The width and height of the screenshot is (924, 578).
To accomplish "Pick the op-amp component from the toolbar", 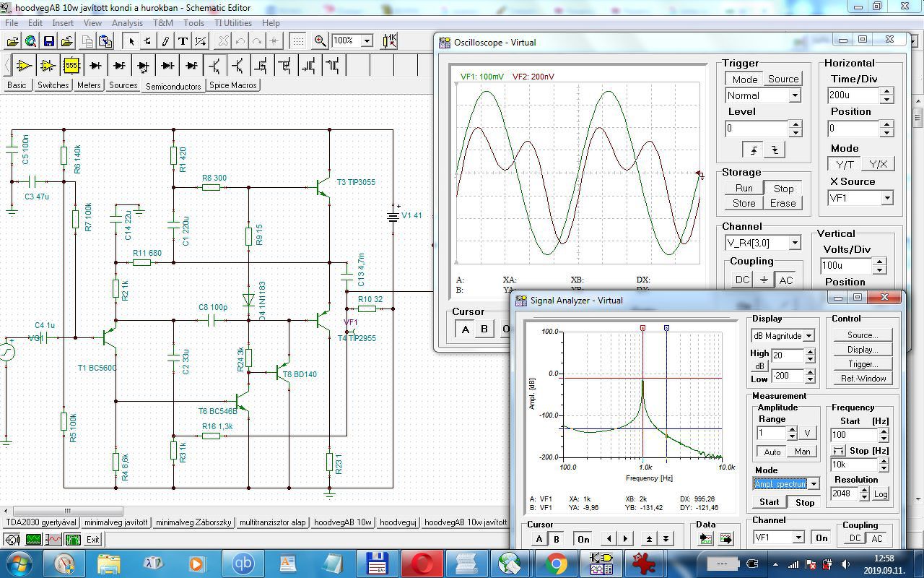I will coord(24,66).
